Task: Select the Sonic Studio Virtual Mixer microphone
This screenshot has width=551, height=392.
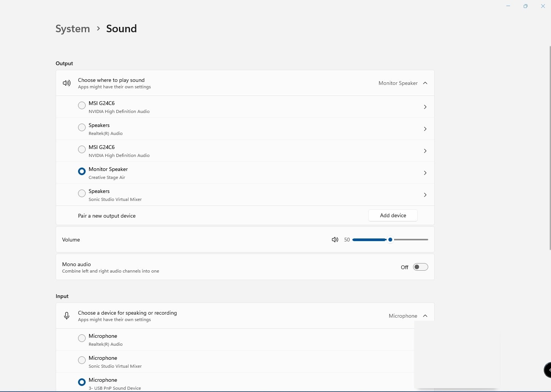Action: (82, 360)
